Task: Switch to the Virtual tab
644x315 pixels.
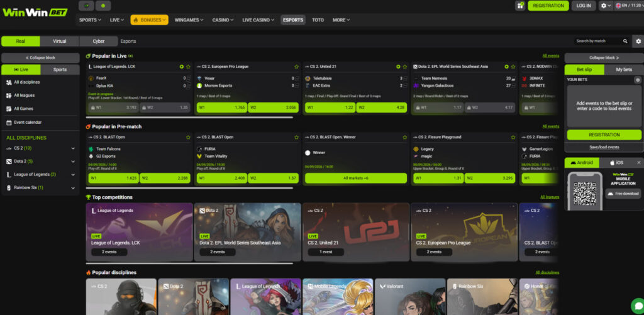Action: pyautogui.click(x=60, y=41)
